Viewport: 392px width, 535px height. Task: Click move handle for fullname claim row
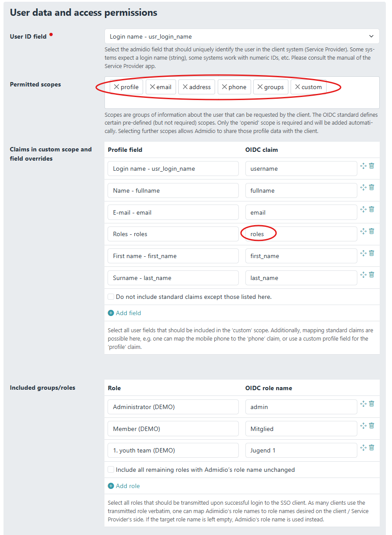coord(363,187)
